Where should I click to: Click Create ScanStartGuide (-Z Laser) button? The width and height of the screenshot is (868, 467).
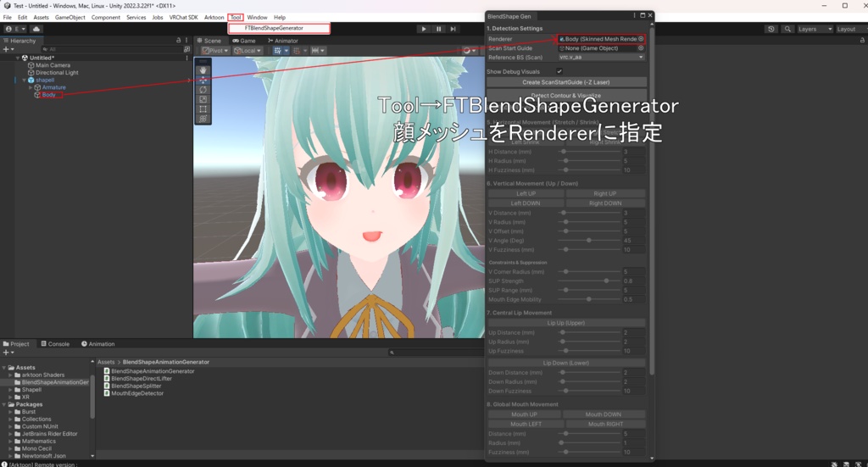tap(565, 82)
